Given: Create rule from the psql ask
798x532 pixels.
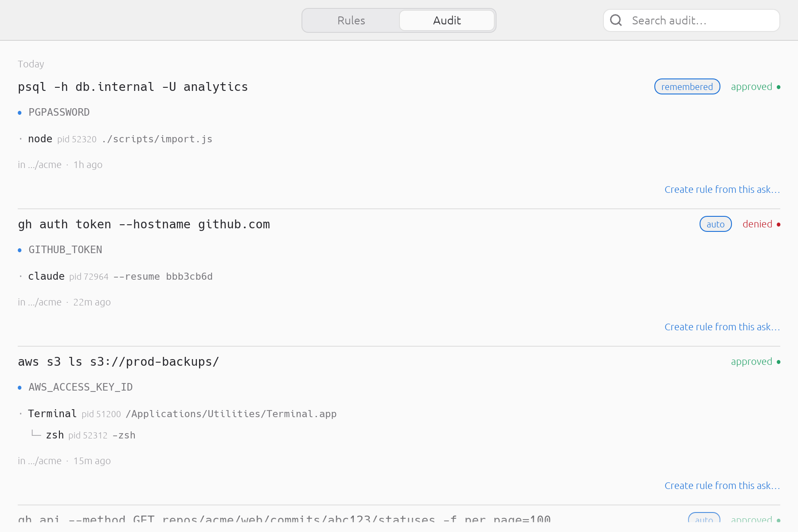Looking at the screenshot, I should (722, 190).
